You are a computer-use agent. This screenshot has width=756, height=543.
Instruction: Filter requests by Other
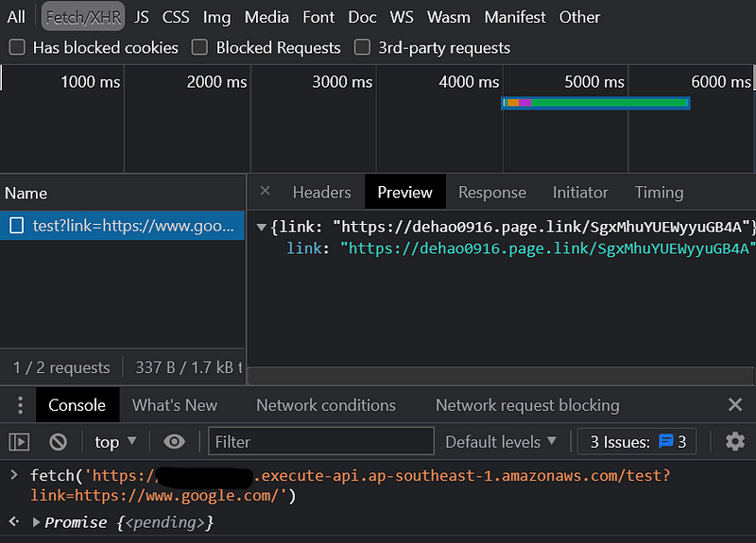[x=579, y=17]
